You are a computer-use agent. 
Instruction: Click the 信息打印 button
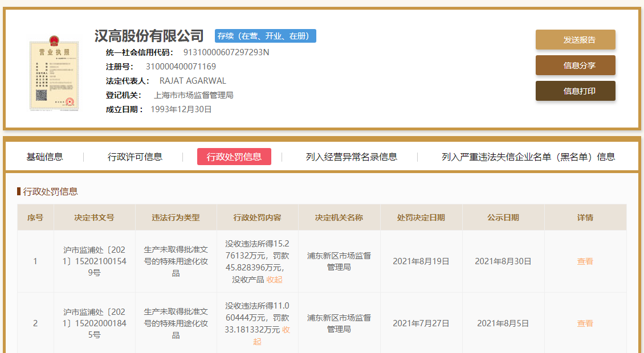[575, 91]
